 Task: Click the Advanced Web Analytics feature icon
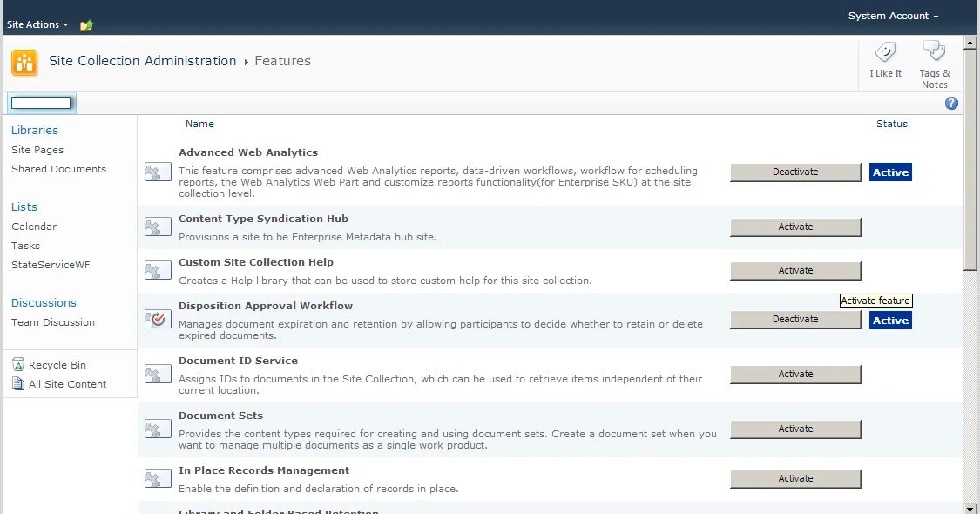point(158,172)
